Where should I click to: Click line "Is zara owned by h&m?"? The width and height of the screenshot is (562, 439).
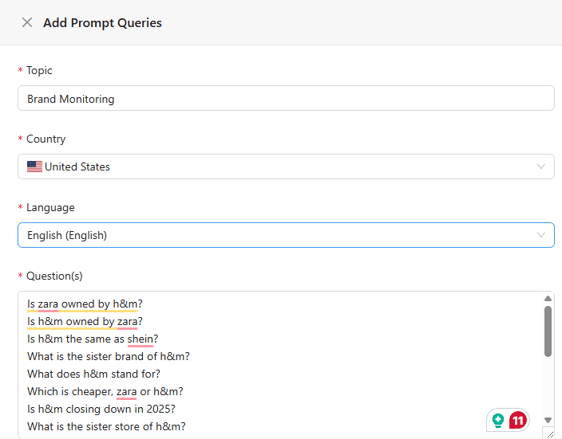pos(85,304)
